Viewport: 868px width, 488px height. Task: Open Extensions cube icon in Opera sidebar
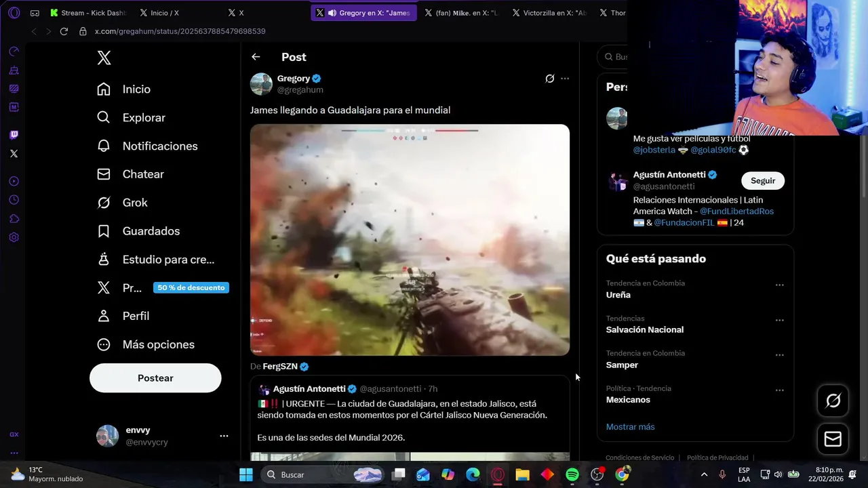tap(14, 219)
